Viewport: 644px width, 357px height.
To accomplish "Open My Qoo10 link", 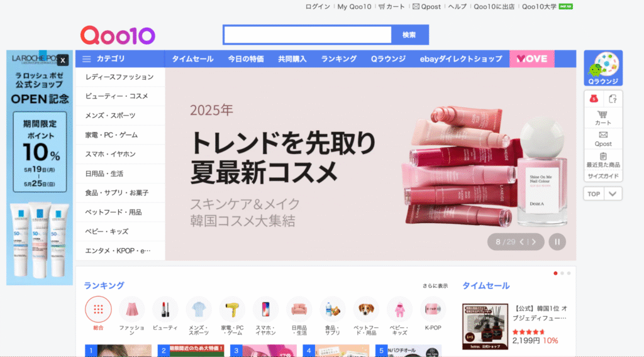I will [x=354, y=6].
